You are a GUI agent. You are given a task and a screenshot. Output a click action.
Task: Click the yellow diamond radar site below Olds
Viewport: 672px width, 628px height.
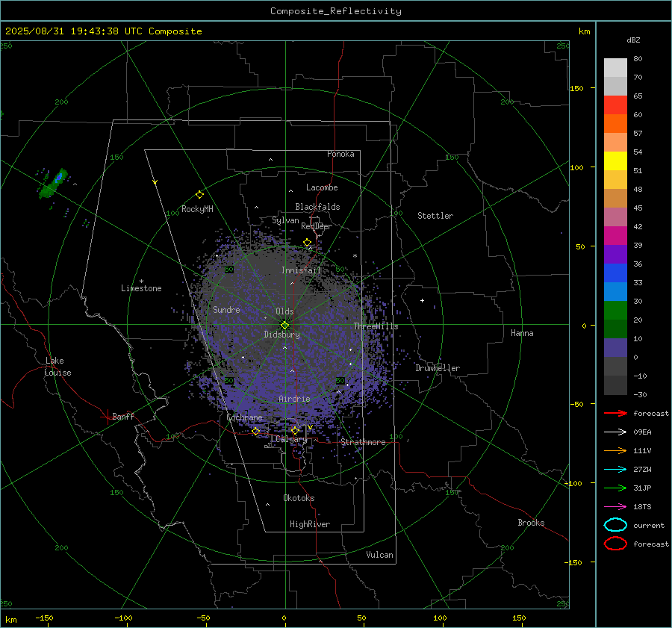(285, 326)
